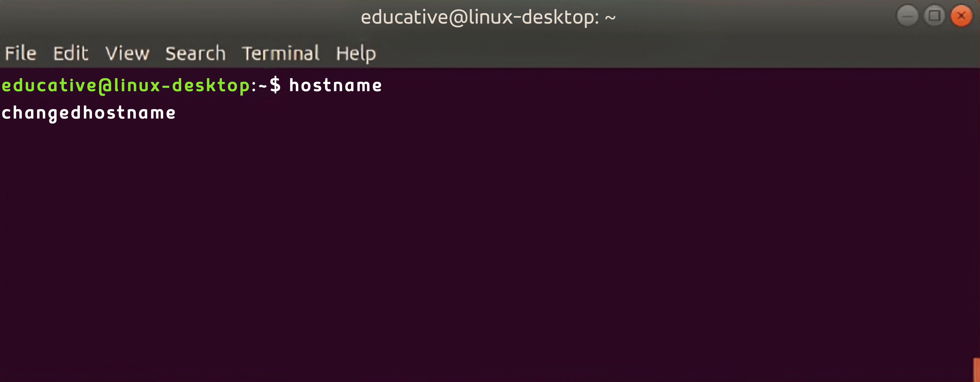980x382 pixels.
Task: Click the terminal background area
Action: [490, 250]
